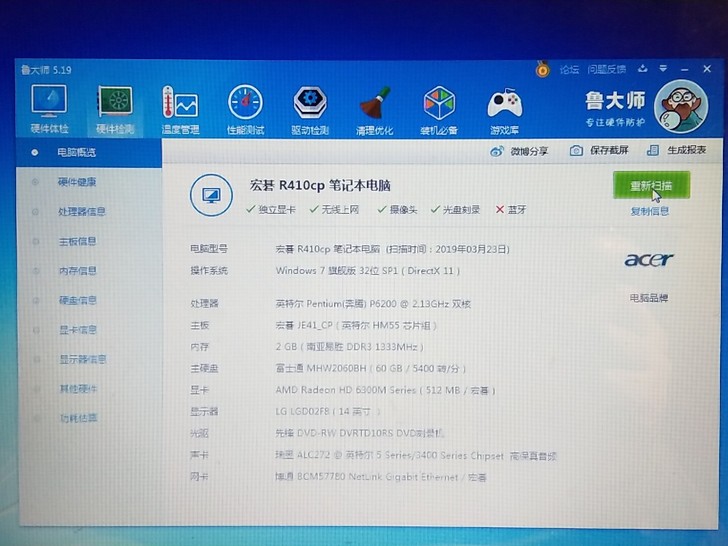The width and height of the screenshot is (728, 546).
Task: Launch 性能测试 performance test
Action: pos(245,110)
